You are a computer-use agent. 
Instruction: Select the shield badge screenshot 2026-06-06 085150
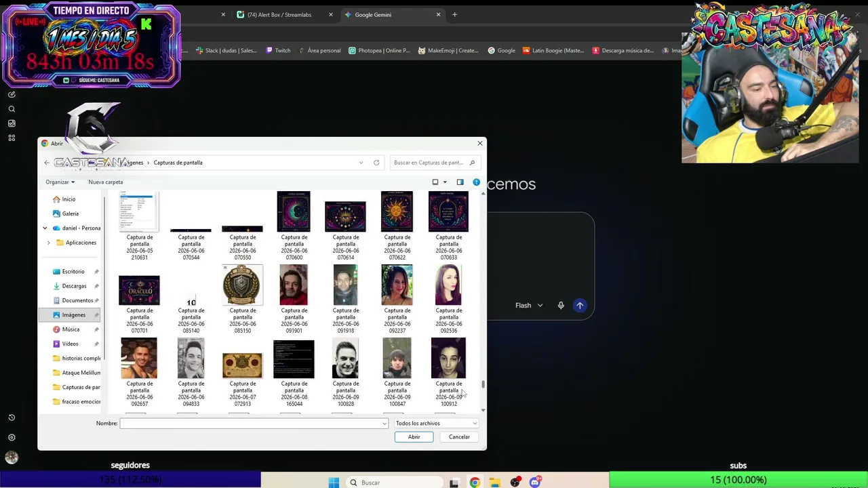coord(242,285)
